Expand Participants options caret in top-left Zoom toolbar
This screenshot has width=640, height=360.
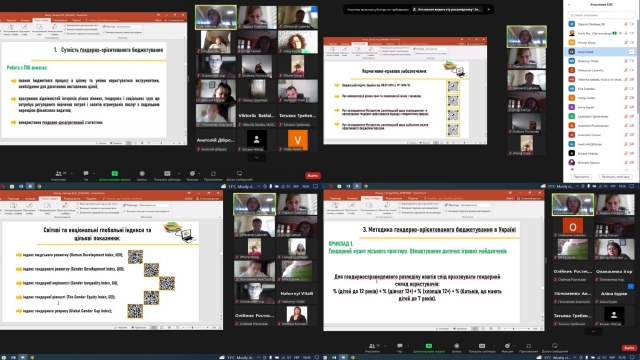72,173
